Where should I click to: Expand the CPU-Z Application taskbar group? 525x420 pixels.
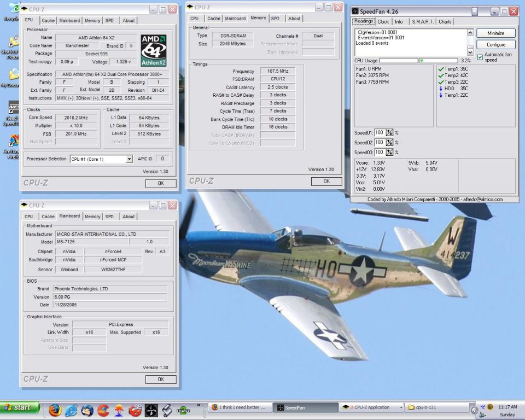coord(401,407)
